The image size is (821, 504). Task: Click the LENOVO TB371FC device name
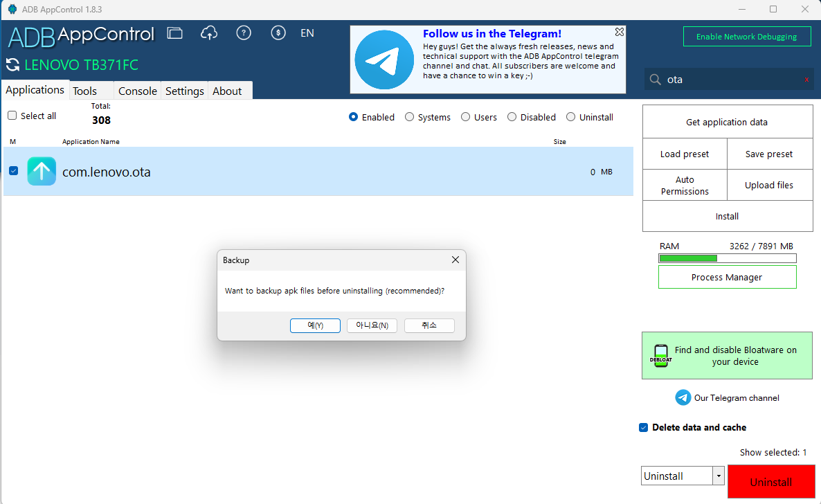pyautogui.click(x=82, y=65)
